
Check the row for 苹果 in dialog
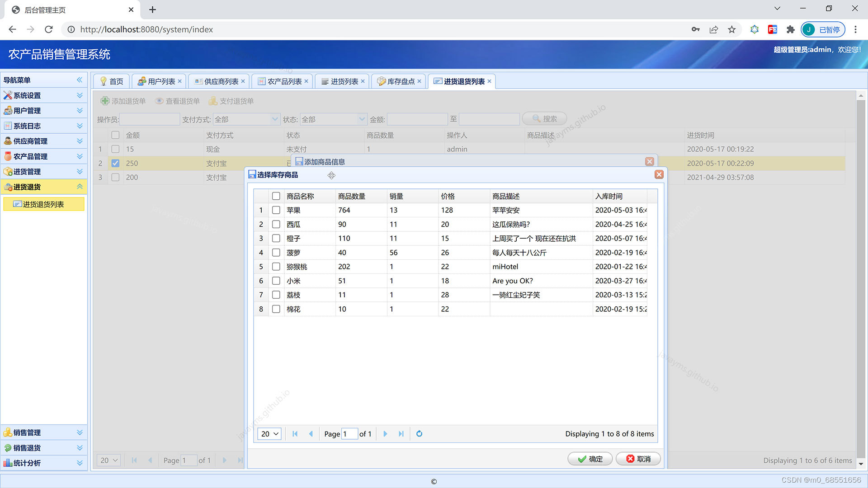click(276, 210)
